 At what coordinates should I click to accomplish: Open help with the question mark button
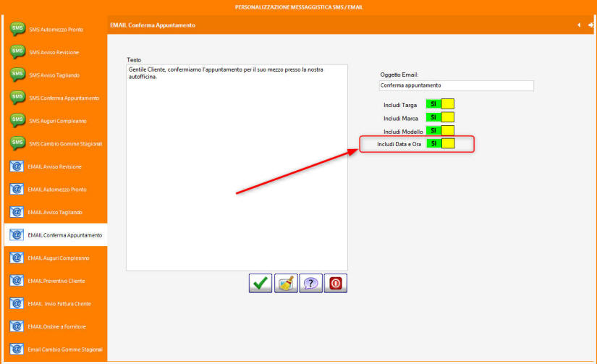(x=310, y=284)
